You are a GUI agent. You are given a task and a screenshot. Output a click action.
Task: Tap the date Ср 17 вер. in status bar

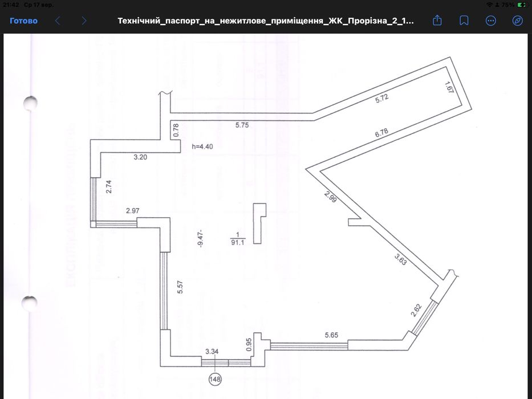tap(39, 5)
